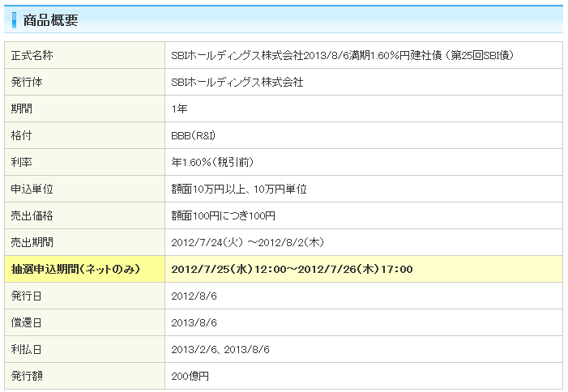
Task: Select the 売出価格 label cell
Action: coord(85,215)
